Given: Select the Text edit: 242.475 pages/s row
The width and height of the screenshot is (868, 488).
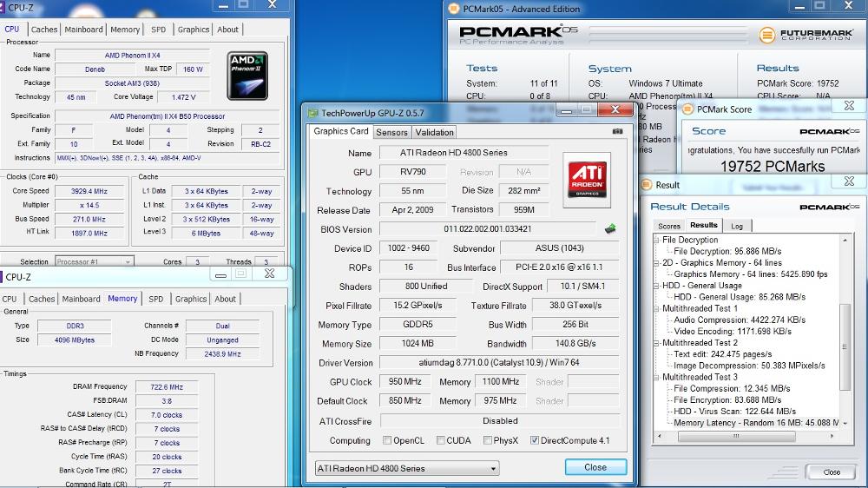Looking at the screenshot, I should (x=722, y=354).
